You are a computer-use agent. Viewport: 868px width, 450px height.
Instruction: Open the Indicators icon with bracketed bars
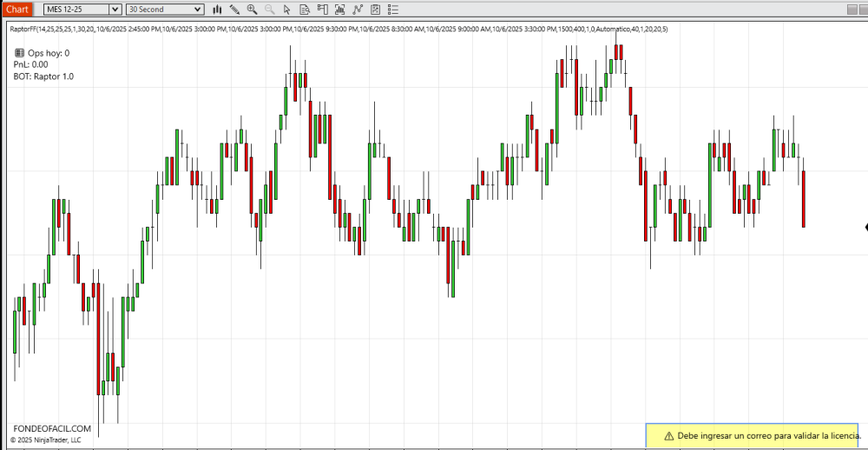click(x=339, y=10)
